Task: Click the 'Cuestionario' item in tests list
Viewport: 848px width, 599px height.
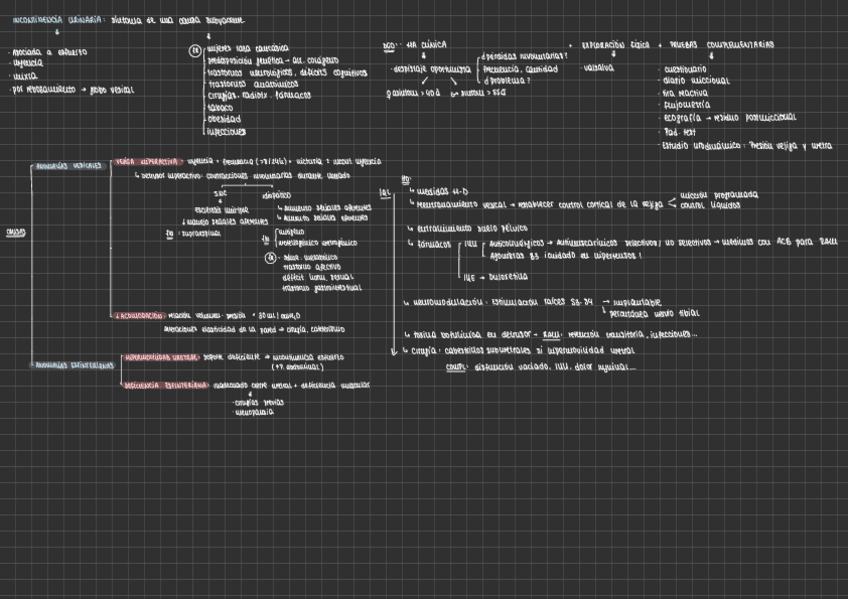Action: tap(685, 68)
